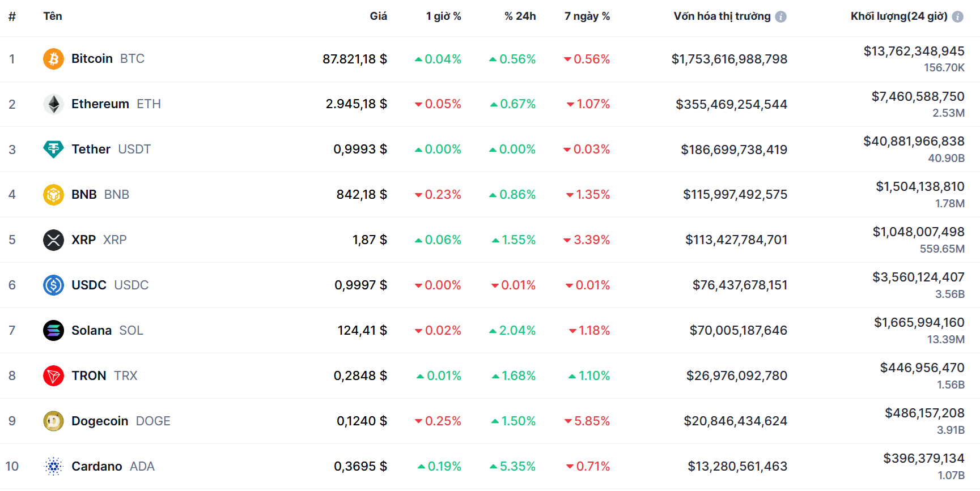The height and width of the screenshot is (491, 980).
Task: Click Ethereum 7-day change 1.07%
Action: (x=588, y=104)
